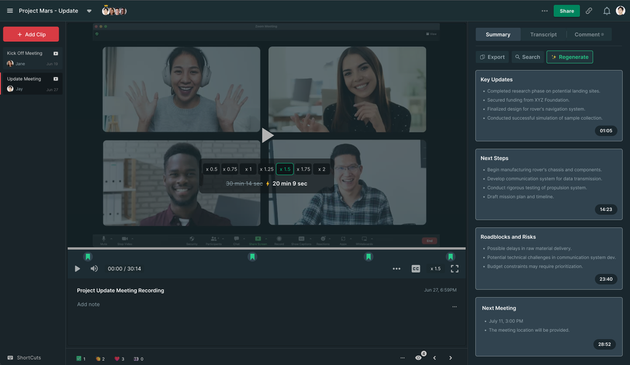The width and height of the screenshot is (630, 365).
Task: Go to previous with left chevron
Action: coord(434,358)
